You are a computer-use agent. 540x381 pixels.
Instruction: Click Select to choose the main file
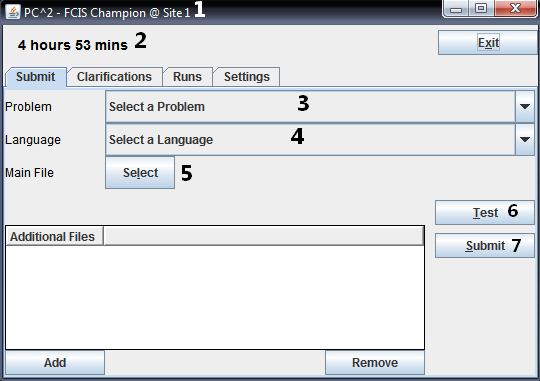point(140,173)
